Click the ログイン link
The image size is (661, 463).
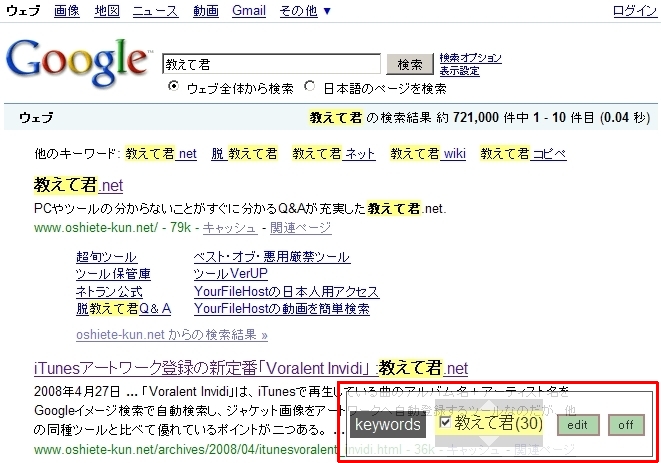(635, 11)
